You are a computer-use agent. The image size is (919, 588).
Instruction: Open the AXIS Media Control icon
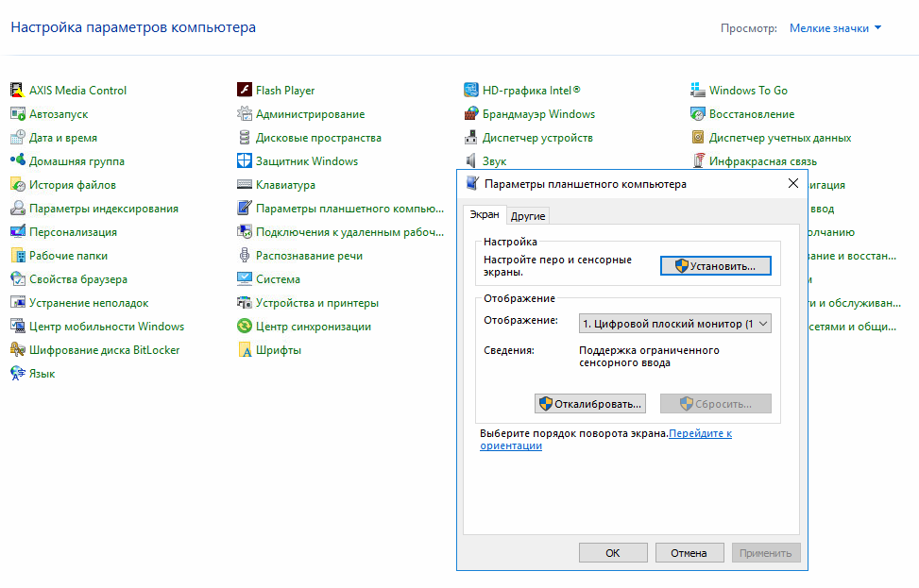(x=17, y=91)
